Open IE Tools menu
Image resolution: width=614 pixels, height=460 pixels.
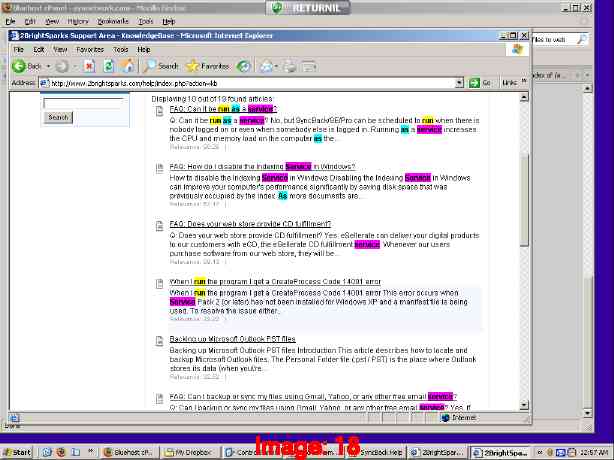tap(121, 50)
